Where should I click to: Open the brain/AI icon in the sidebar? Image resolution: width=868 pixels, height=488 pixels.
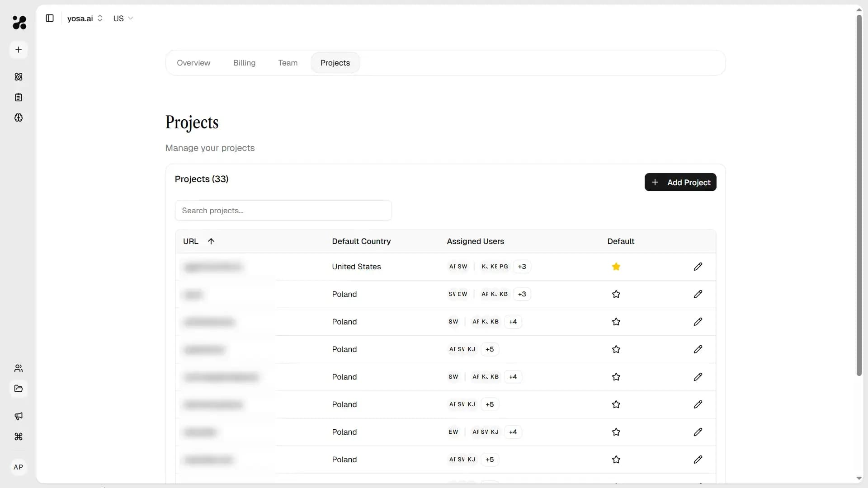pos(19,118)
